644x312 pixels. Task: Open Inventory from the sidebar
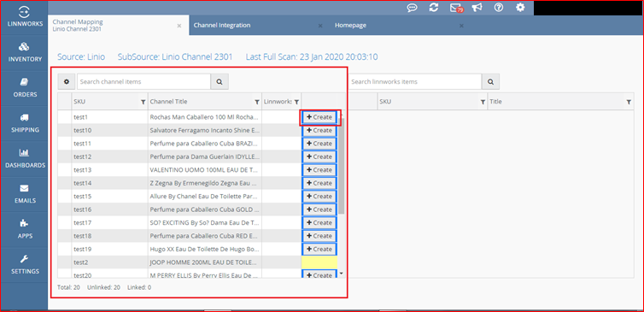(24, 53)
